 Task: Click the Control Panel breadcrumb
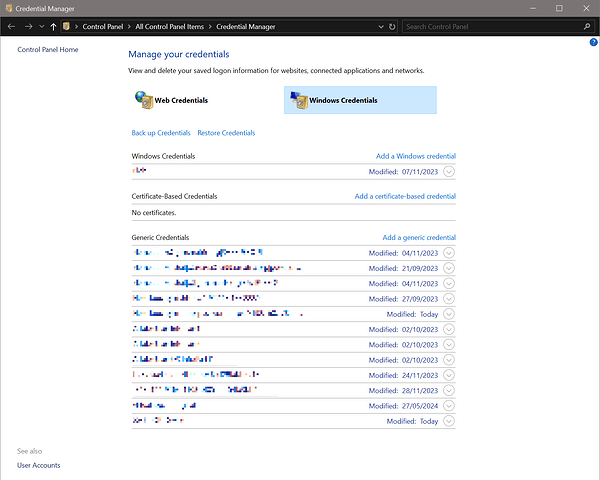[103, 27]
